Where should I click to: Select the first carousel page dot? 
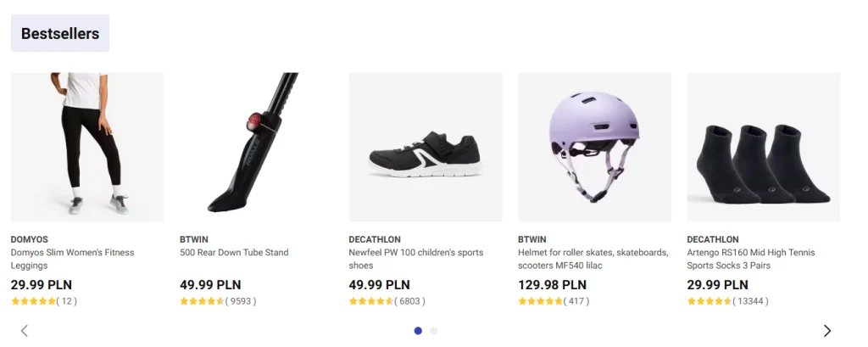(x=418, y=331)
